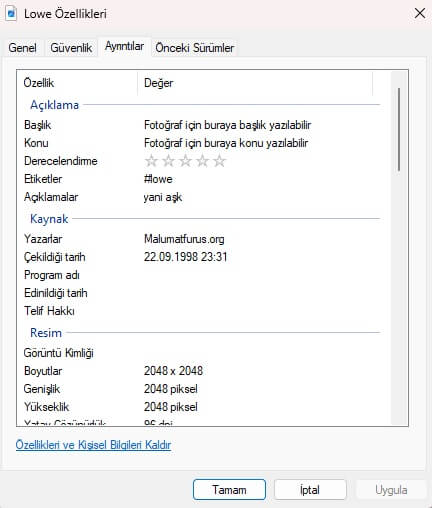
Task: Click the Çekildiği tarih date value
Action: 185,257
